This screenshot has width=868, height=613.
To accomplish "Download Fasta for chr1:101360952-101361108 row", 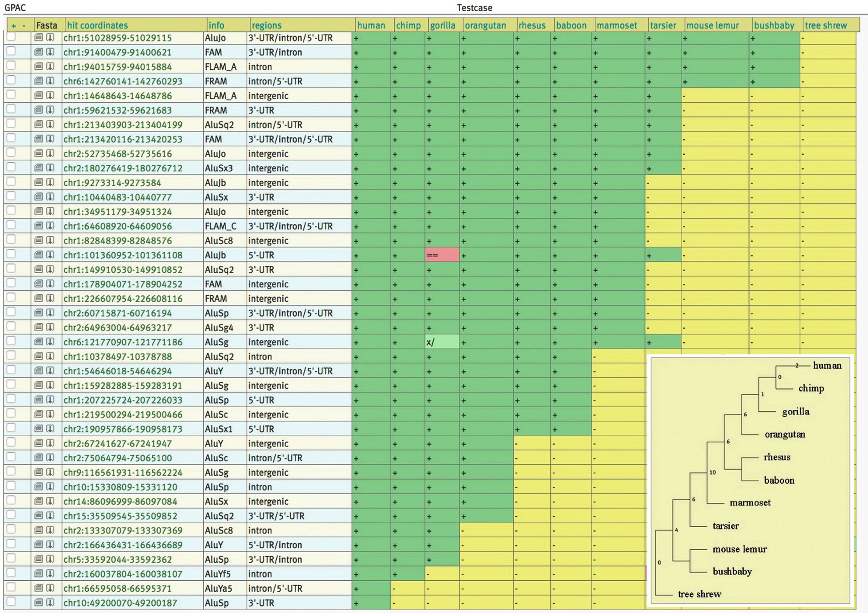I will point(50,255).
